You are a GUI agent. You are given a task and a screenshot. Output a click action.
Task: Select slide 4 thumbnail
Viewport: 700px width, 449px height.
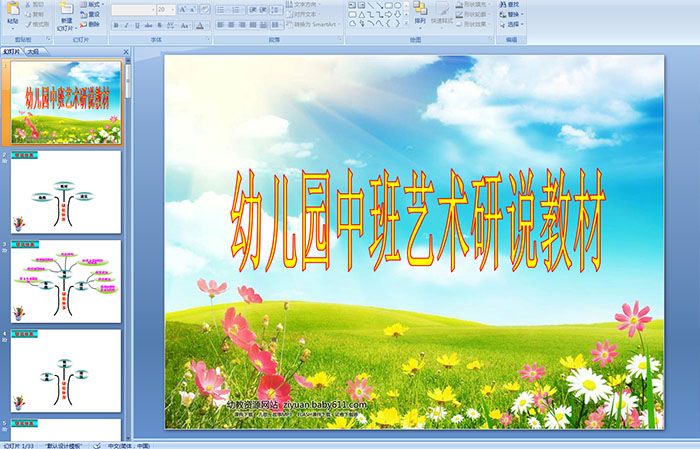point(66,370)
